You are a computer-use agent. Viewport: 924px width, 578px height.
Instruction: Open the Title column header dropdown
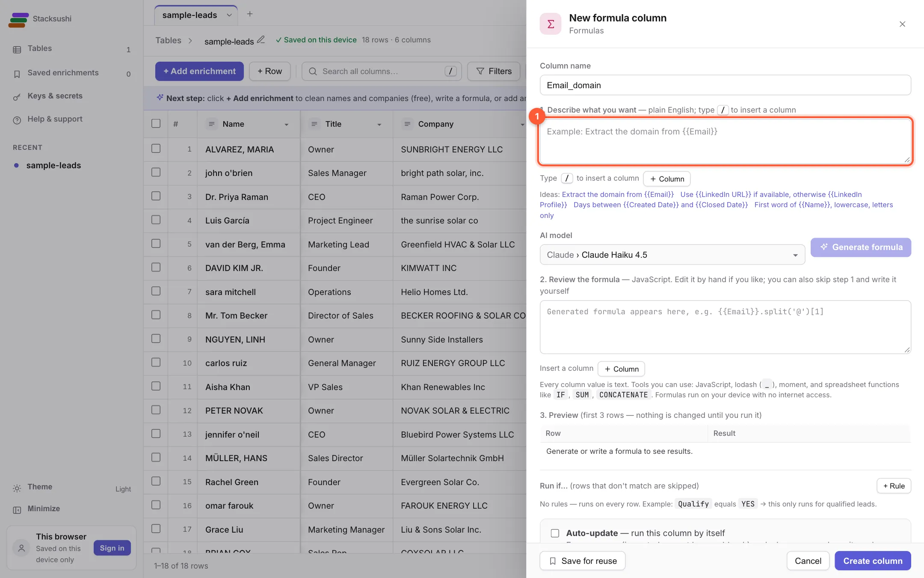point(379,125)
